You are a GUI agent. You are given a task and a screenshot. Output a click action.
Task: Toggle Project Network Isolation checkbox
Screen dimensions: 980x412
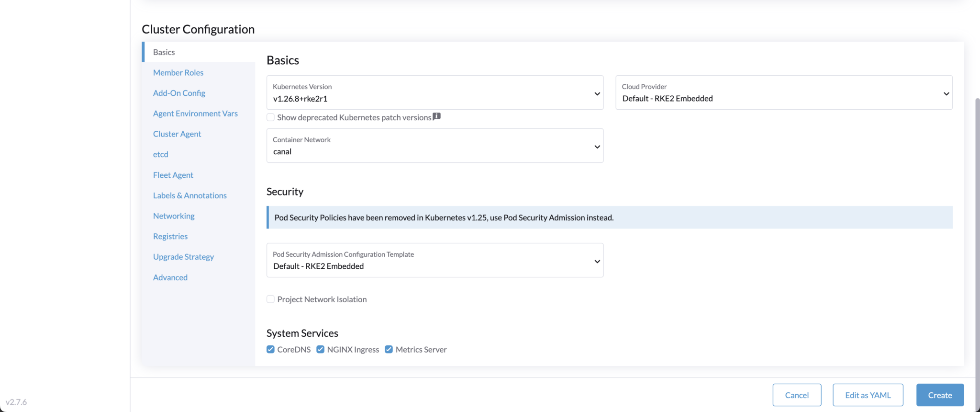click(x=271, y=299)
